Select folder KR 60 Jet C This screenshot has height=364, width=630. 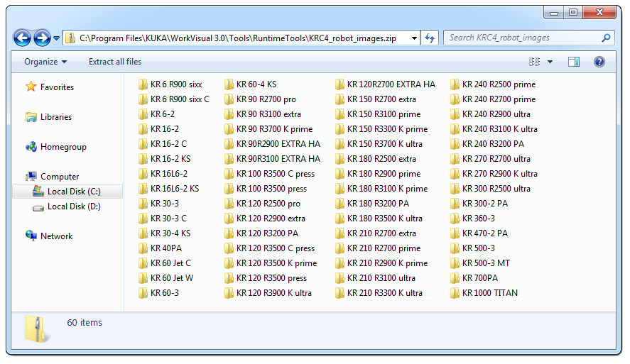point(164,263)
